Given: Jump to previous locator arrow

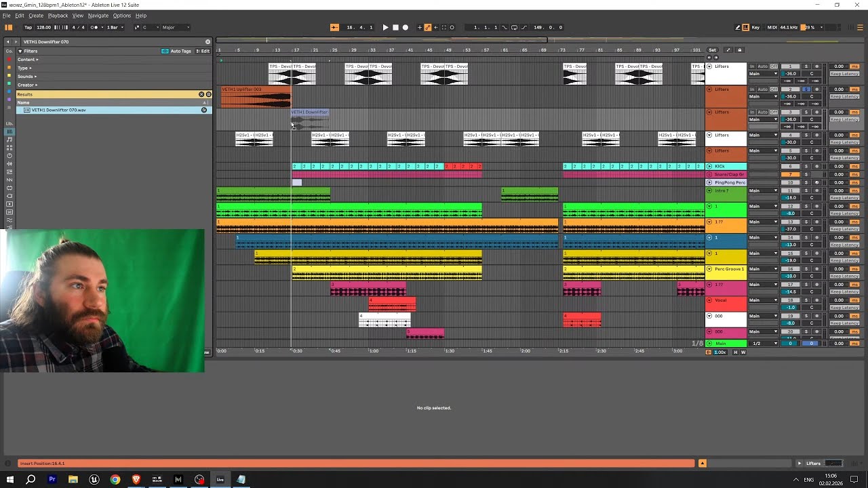Looking at the screenshot, I should [x=709, y=57].
